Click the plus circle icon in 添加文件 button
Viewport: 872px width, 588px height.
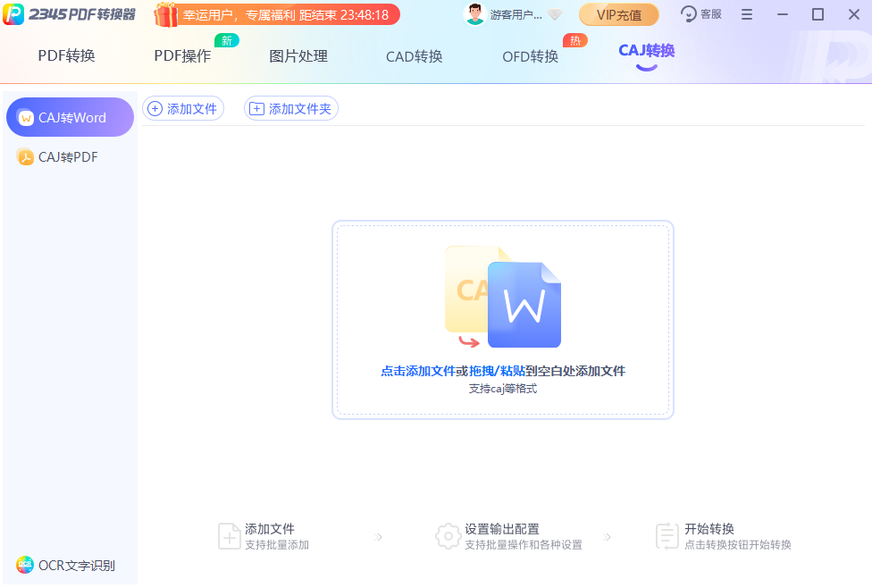[x=155, y=108]
